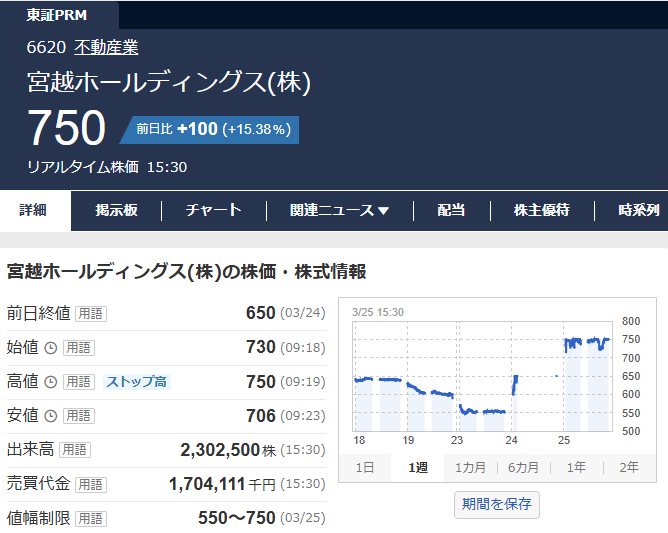The height and width of the screenshot is (533, 668).
Task: Click the 始値 value 730
Action: click(x=261, y=348)
